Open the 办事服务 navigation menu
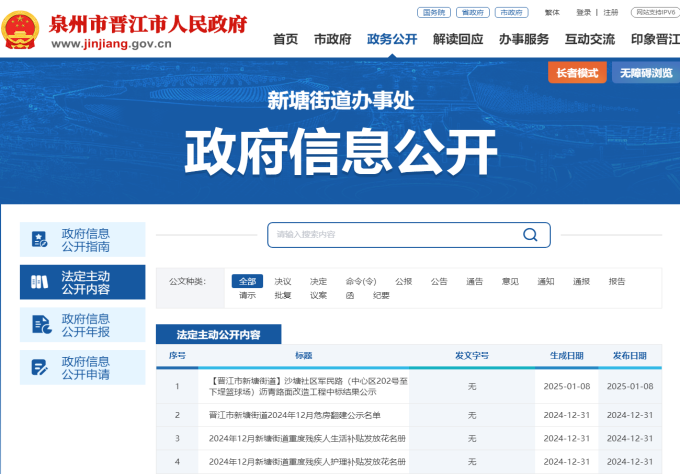Screen dimensions: 680x474 [x=524, y=39]
